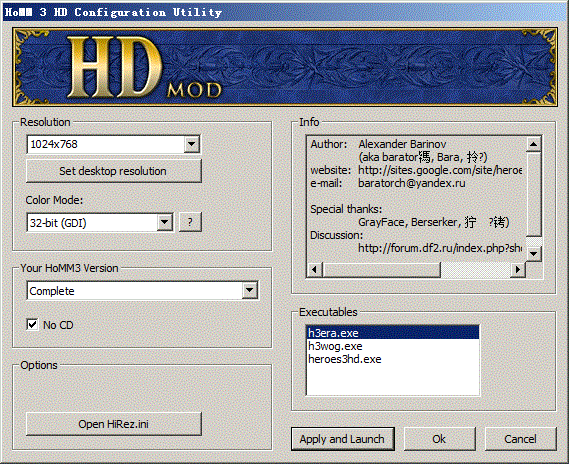569x464 pixels.
Task: Click Info box scroll left arrow
Action: click(x=315, y=270)
